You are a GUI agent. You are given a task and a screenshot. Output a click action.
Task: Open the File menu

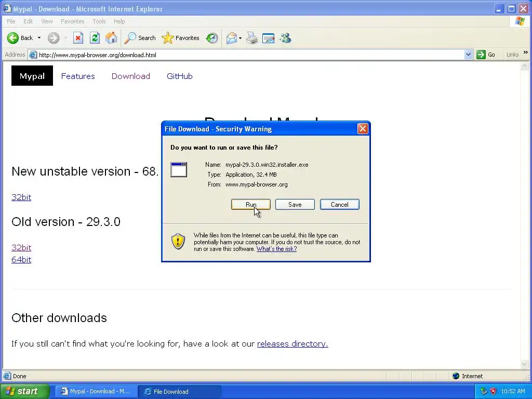[x=11, y=21]
